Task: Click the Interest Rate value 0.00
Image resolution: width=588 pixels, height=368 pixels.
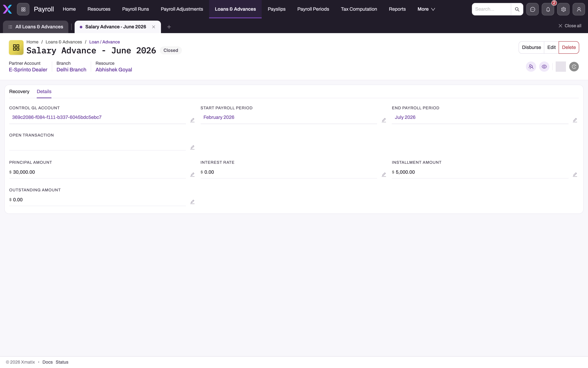Action: click(x=209, y=172)
